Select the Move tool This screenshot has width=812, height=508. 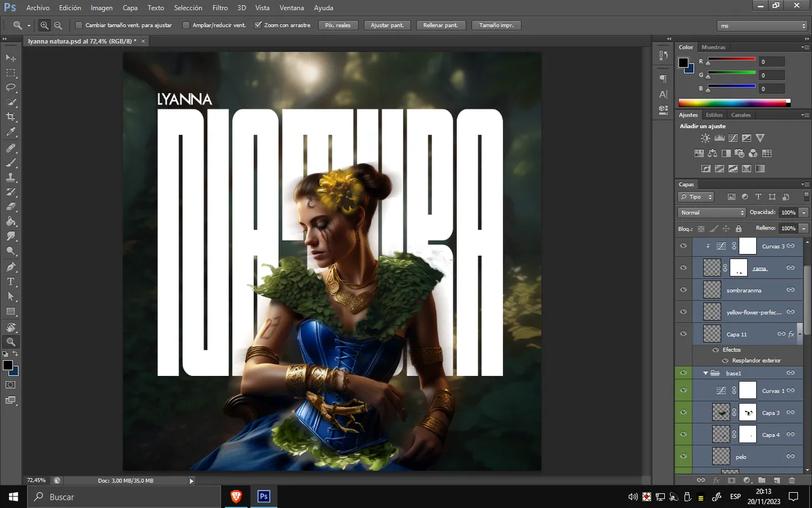point(11,58)
